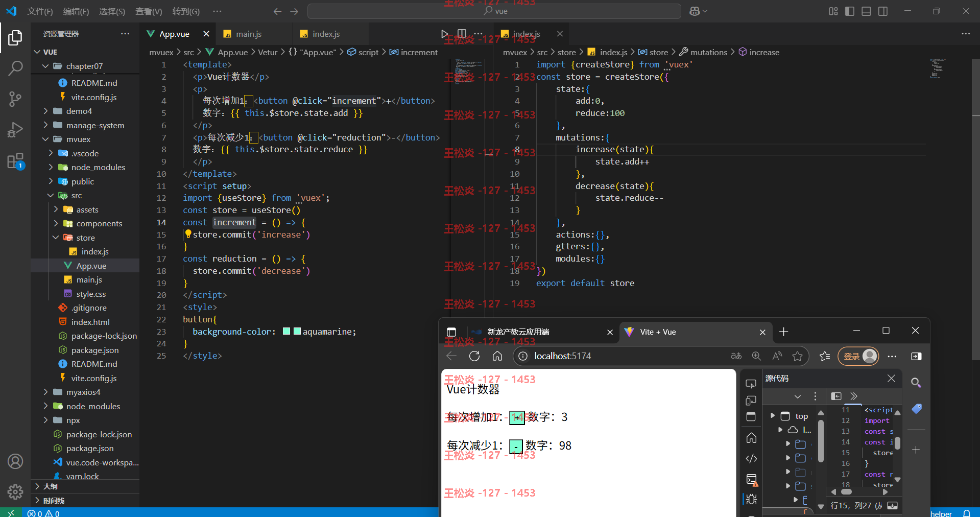The image size is (980, 517).
Task: Open the DevTools Sources bug icon
Action: pyautogui.click(x=751, y=499)
